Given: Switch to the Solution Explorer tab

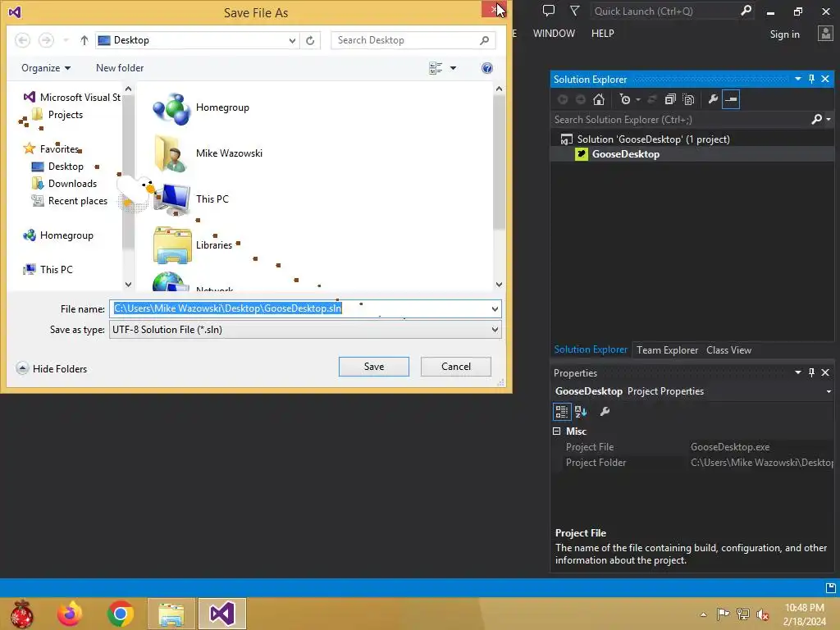Looking at the screenshot, I should [591, 349].
